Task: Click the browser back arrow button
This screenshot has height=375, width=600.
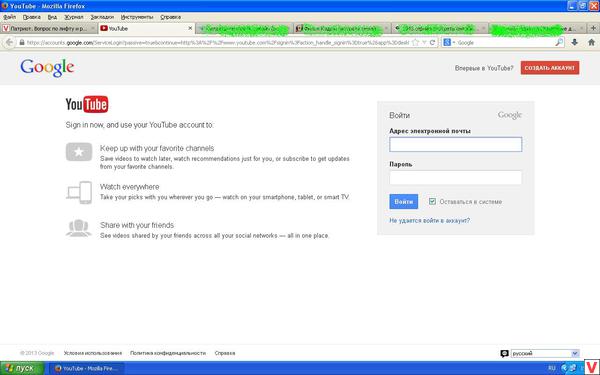Action: coord(9,42)
